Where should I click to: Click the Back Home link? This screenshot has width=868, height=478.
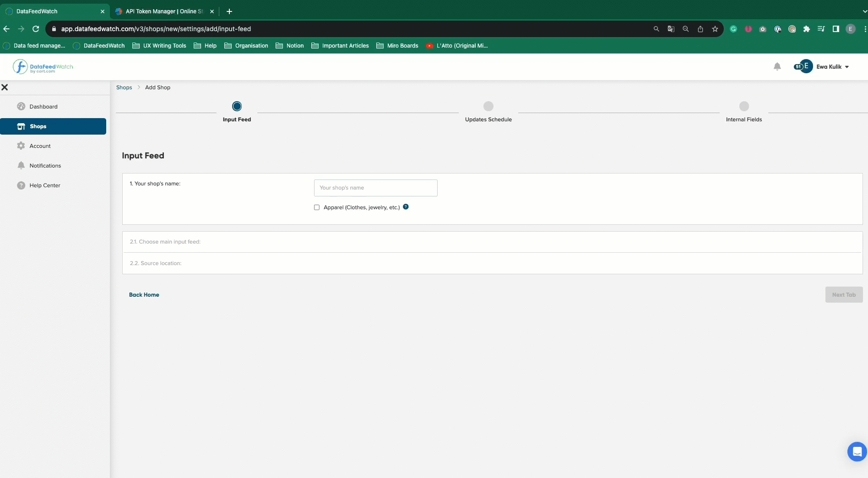coord(144,295)
